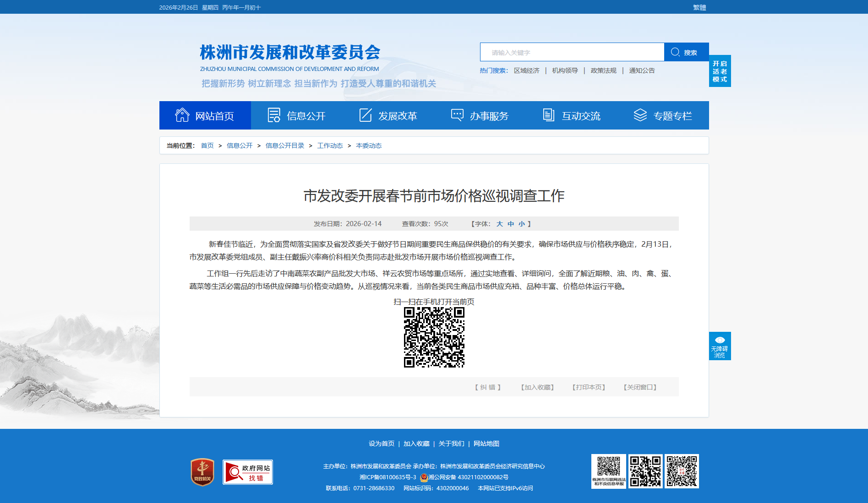
Task: Click the chat bubble icon beside 办事服务
Action: [457, 115]
